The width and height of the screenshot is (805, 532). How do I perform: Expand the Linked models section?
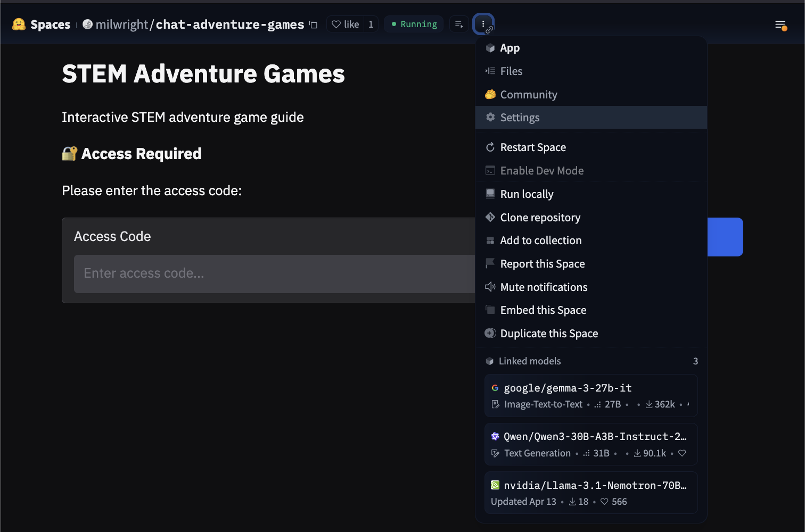point(530,361)
